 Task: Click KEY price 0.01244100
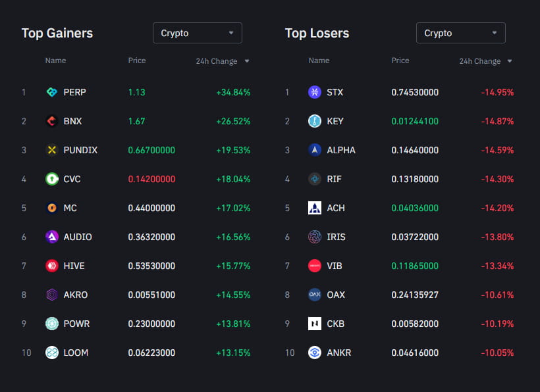pyautogui.click(x=415, y=121)
